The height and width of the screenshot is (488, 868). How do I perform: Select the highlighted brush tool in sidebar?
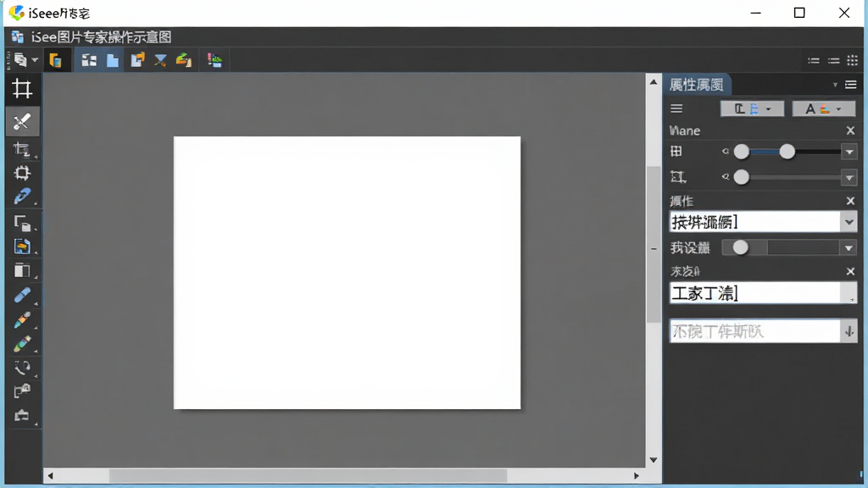point(23,122)
